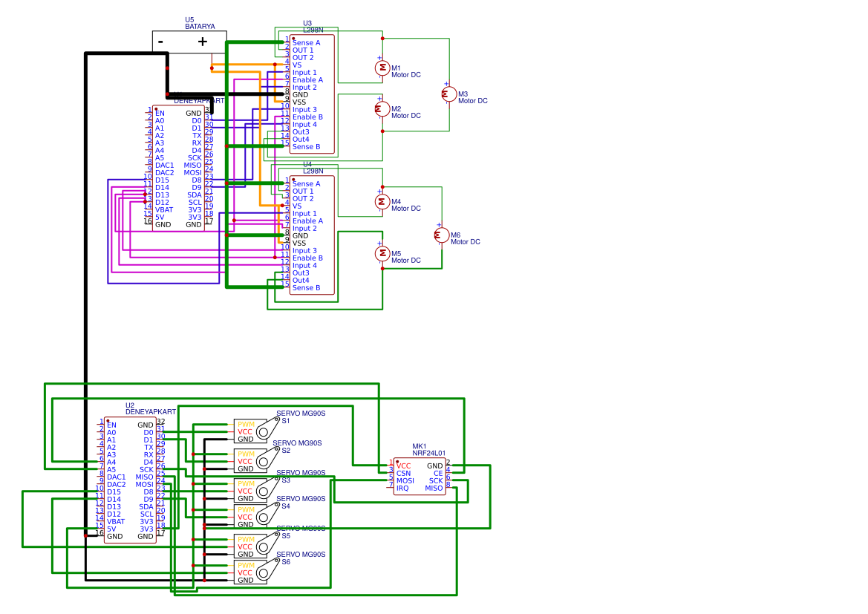868x614 pixels.
Task: Click the BATARYA component label
Action: (200, 27)
